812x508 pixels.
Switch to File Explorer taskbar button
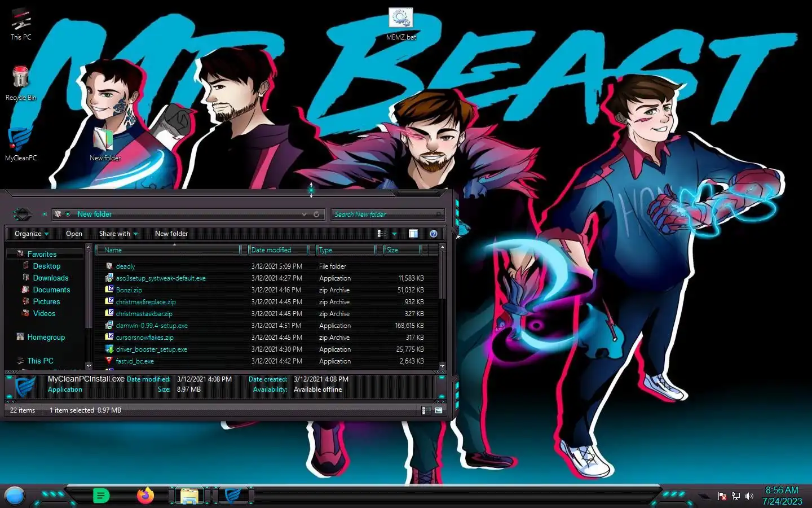[x=189, y=496]
